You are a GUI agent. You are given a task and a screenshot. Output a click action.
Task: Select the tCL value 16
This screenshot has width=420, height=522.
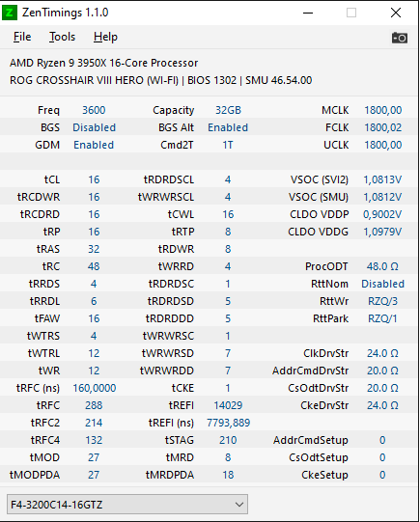point(94,179)
